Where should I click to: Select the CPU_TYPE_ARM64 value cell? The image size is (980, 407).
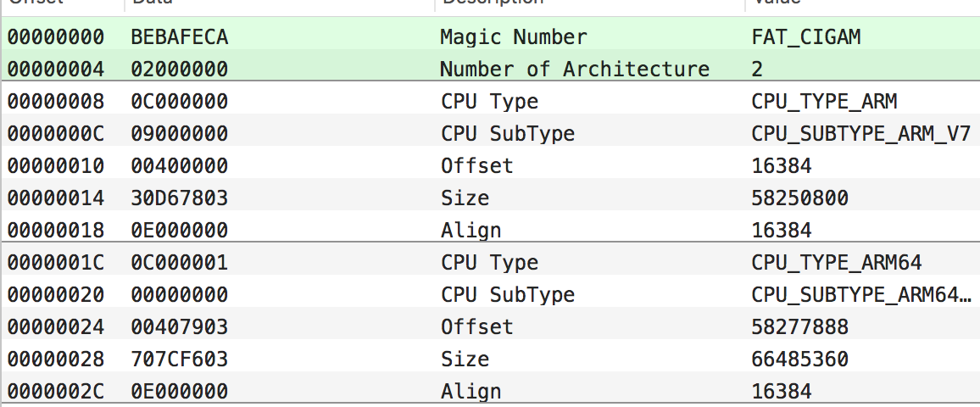836,263
